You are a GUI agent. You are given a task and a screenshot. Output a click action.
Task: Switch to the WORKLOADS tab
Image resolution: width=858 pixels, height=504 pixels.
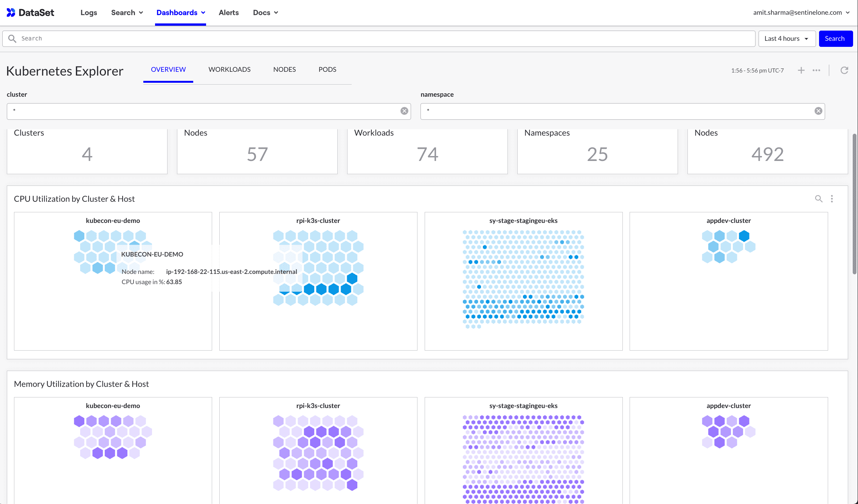(230, 70)
